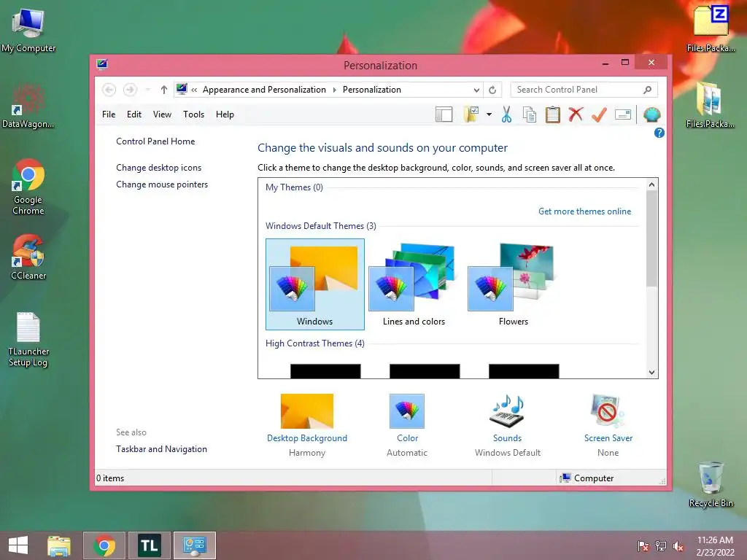Open the Screen Saver settings icon

608,411
